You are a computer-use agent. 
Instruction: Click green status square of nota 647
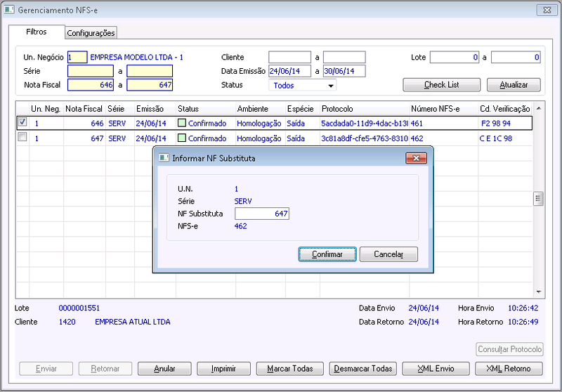182,138
